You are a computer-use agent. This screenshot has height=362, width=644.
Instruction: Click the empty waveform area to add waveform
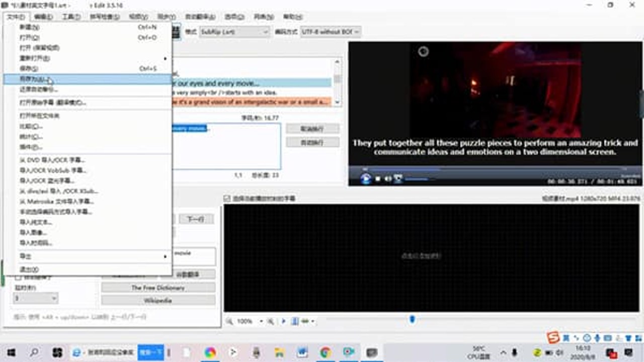point(431,257)
